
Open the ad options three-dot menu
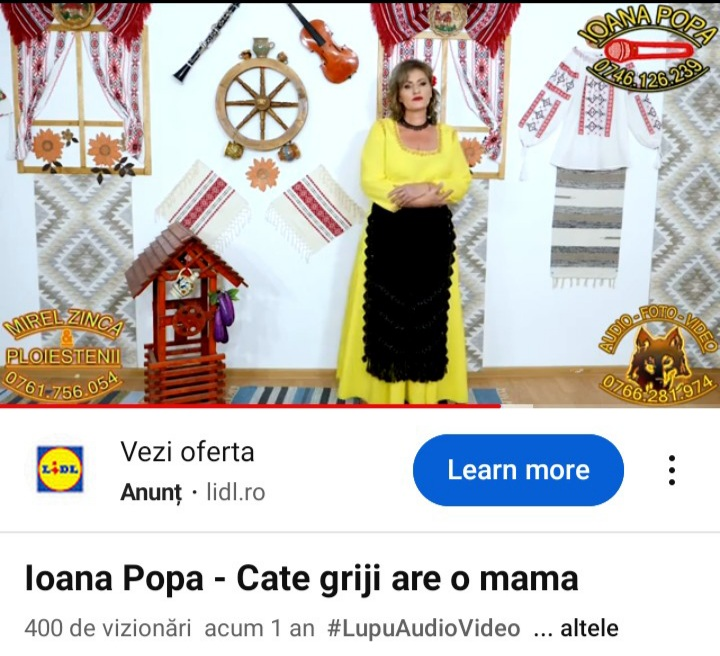[x=672, y=470]
